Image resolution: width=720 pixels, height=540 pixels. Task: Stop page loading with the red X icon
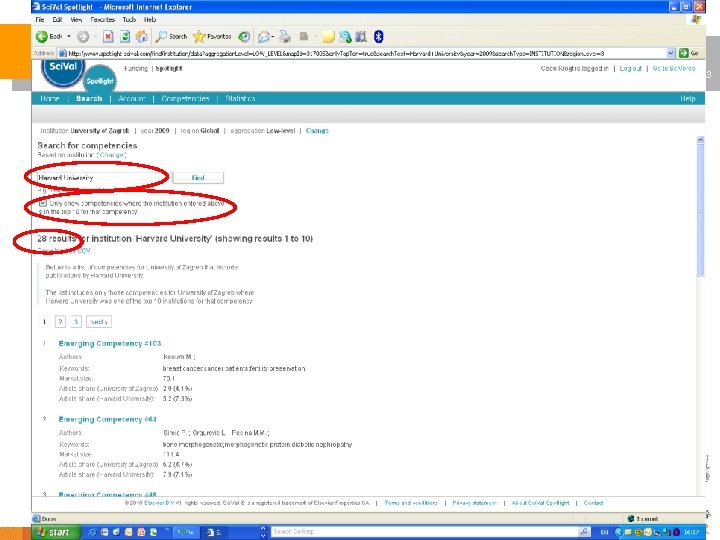108,36
